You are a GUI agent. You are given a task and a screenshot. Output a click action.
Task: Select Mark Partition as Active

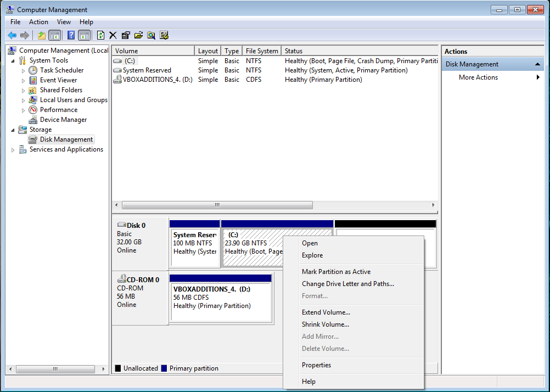[x=353, y=272]
